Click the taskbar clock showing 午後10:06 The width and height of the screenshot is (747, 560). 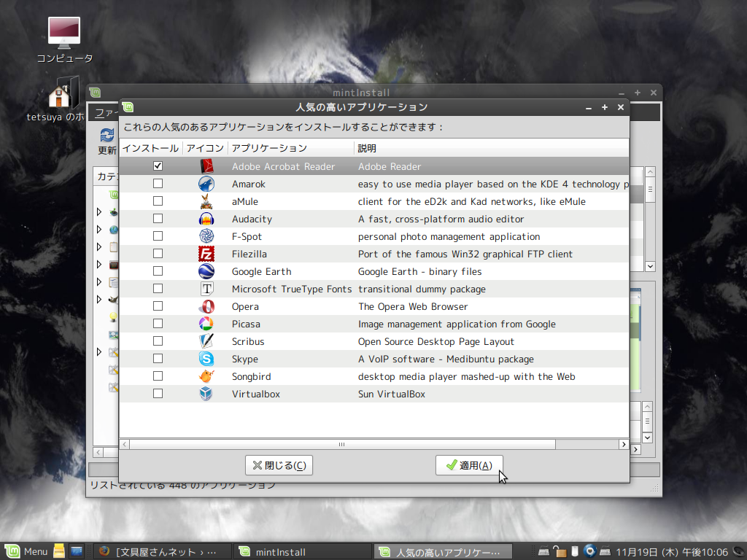click(x=672, y=552)
